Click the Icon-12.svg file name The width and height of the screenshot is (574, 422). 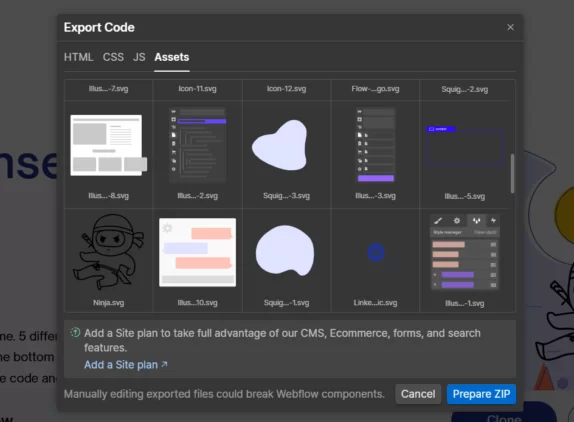point(287,89)
